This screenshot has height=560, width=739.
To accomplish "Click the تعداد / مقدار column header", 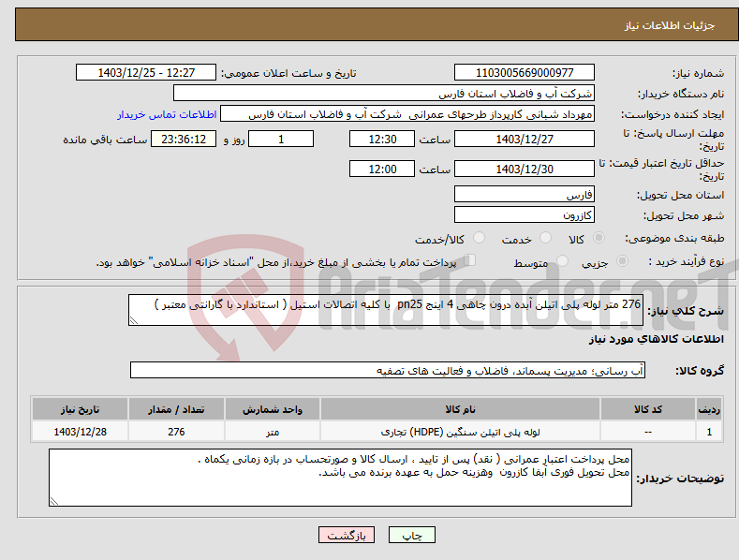I will click(x=176, y=409).
